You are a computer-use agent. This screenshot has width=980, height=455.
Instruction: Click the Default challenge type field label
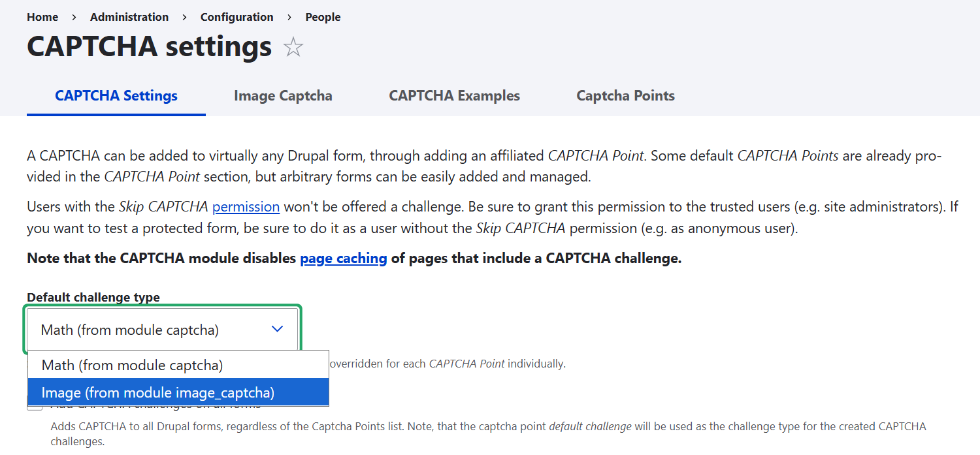pos(93,297)
